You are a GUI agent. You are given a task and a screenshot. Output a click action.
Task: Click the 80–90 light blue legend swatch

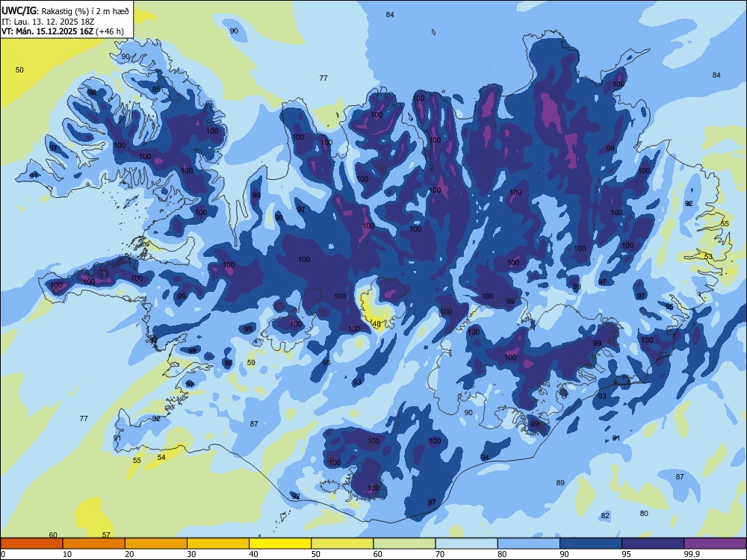click(529, 544)
